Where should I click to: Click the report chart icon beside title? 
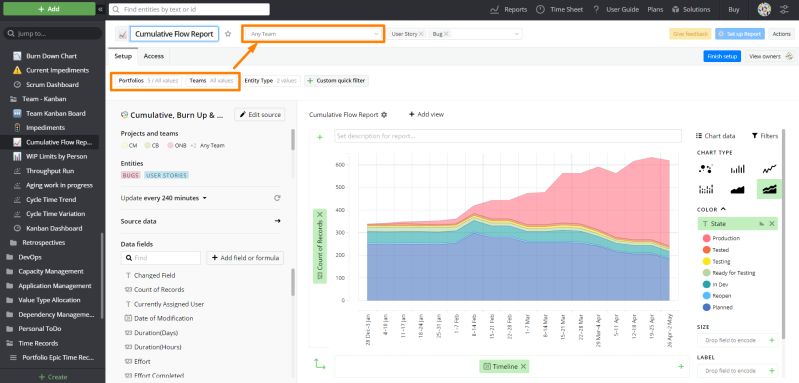tap(122, 34)
